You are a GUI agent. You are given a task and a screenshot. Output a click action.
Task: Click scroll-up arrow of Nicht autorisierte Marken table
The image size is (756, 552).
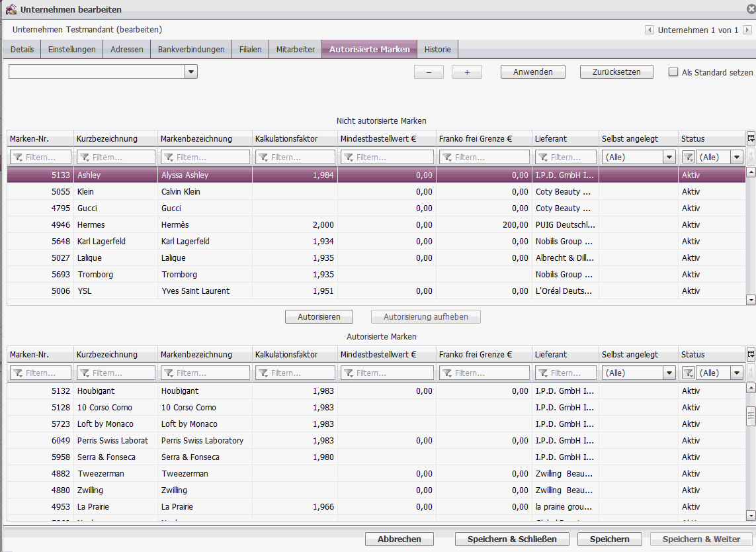751,171
